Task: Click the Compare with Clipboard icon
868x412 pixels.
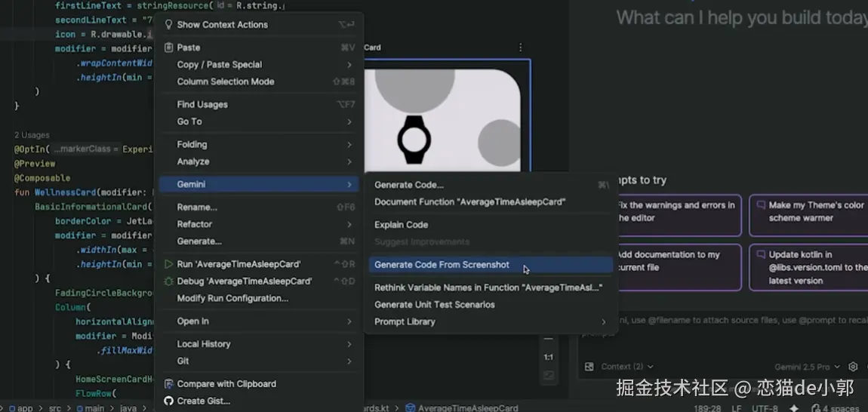Action: pyautogui.click(x=169, y=384)
